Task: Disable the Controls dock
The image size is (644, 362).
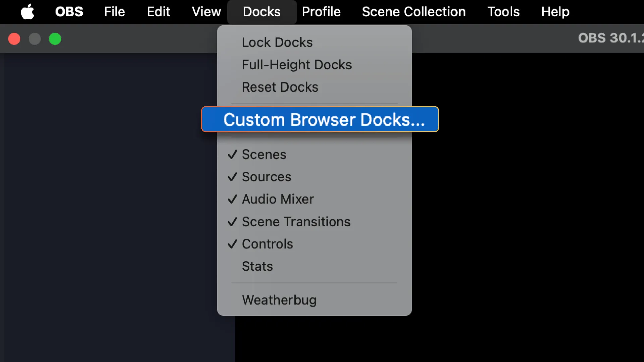Action: 314,244
